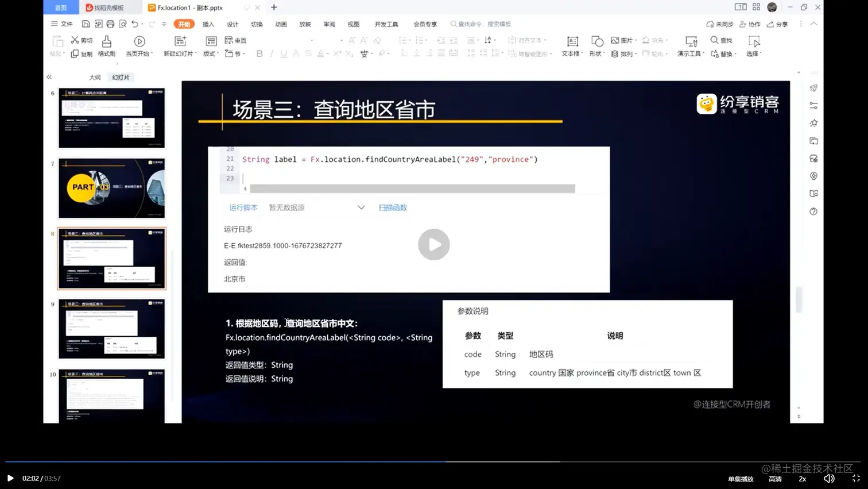Open the Animation (动画) ribbon tab

(281, 24)
